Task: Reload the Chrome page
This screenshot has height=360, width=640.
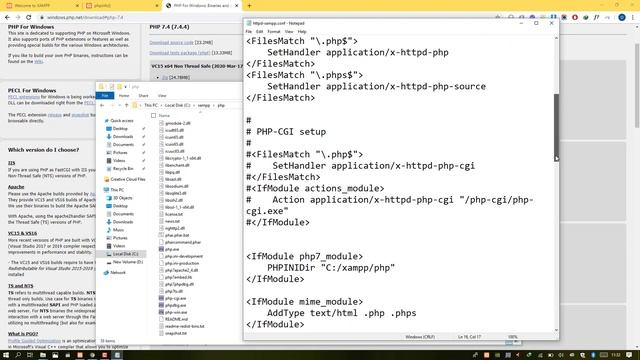Action: pos(29,17)
